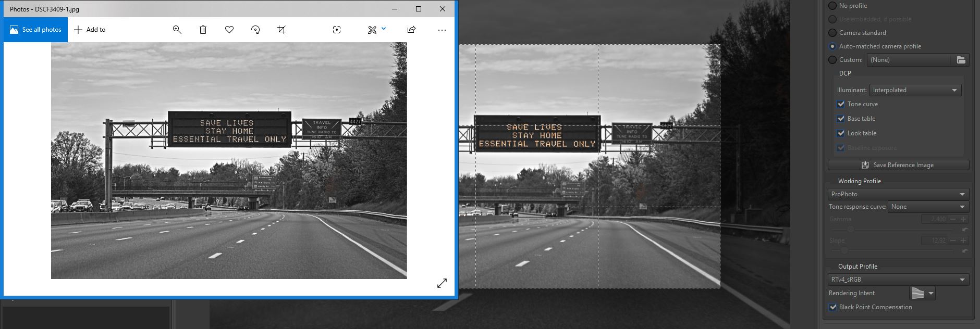Browse for custom profile folder icon
This screenshot has width=980, height=329.
pos(961,60)
